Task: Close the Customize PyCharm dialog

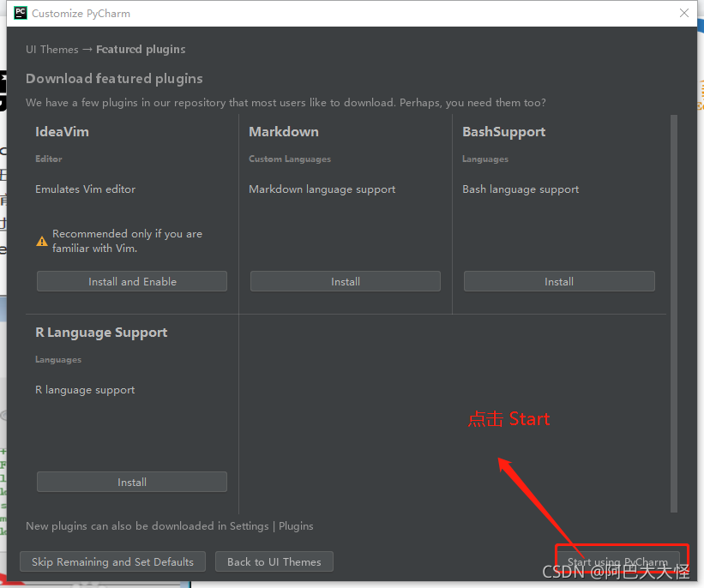Action: (683, 13)
